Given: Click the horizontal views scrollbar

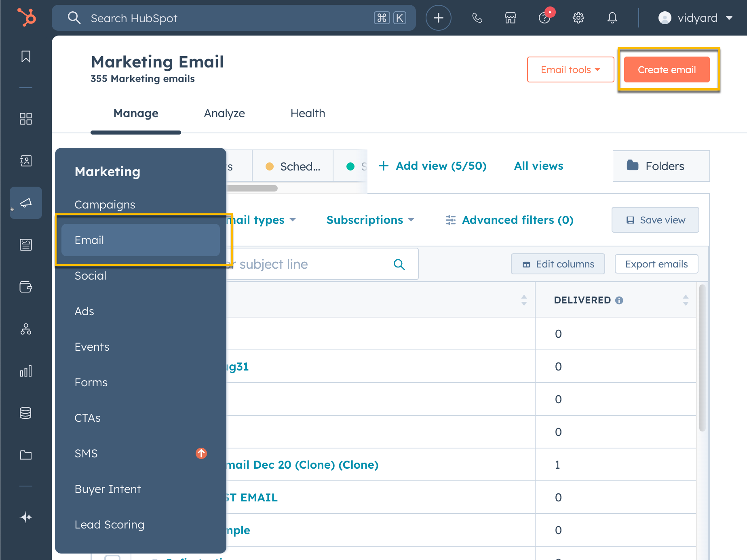Looking at the screenshot, I should [x=252, y=188].
